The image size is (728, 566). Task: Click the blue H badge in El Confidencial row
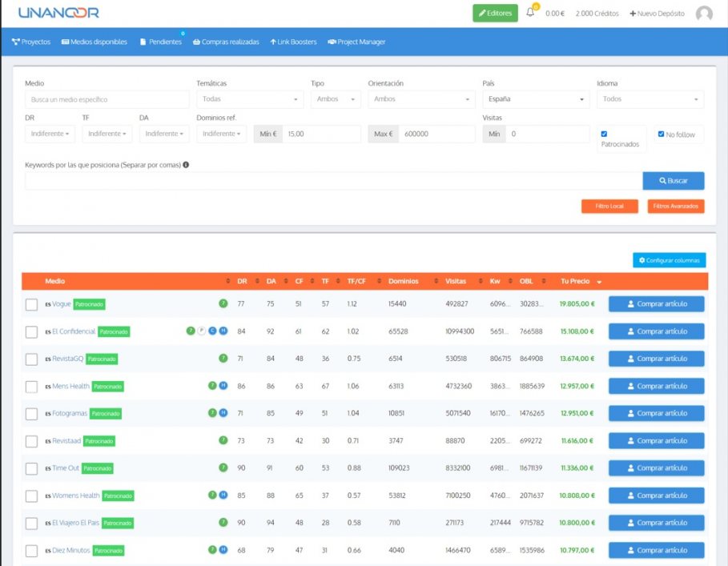coord(223,331)
